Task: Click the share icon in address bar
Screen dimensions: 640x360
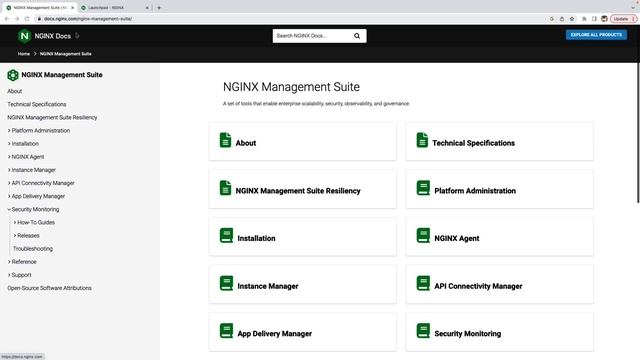Action: point(562,19)
